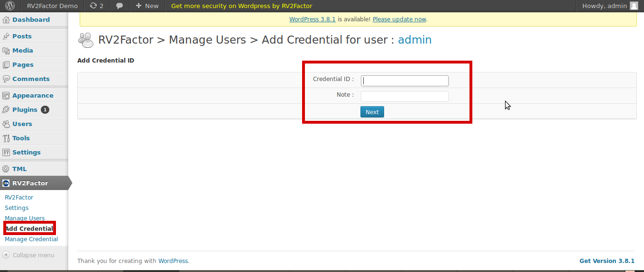Go to the Posts menu
The width and height of the screenshot is (644, 272).
[x=22, y=36]
